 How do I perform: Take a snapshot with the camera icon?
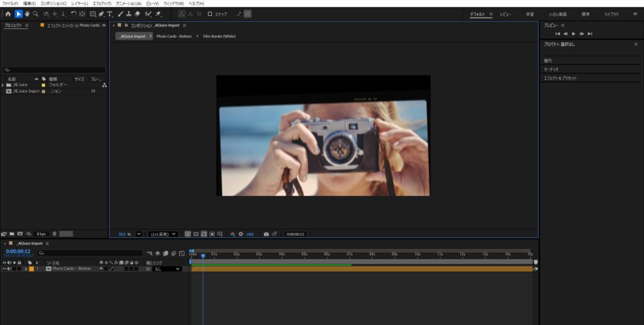tap(266, 234)
